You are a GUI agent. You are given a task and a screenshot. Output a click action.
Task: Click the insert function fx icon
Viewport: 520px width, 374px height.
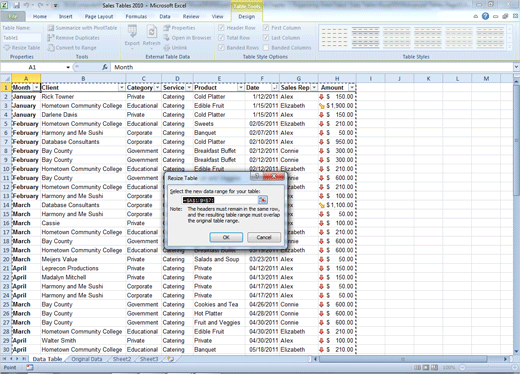pos(105,67)
